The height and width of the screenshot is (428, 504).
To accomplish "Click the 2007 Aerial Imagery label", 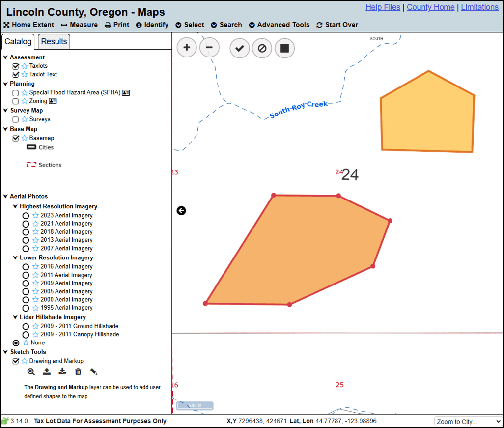I will (x=66, y=248).
